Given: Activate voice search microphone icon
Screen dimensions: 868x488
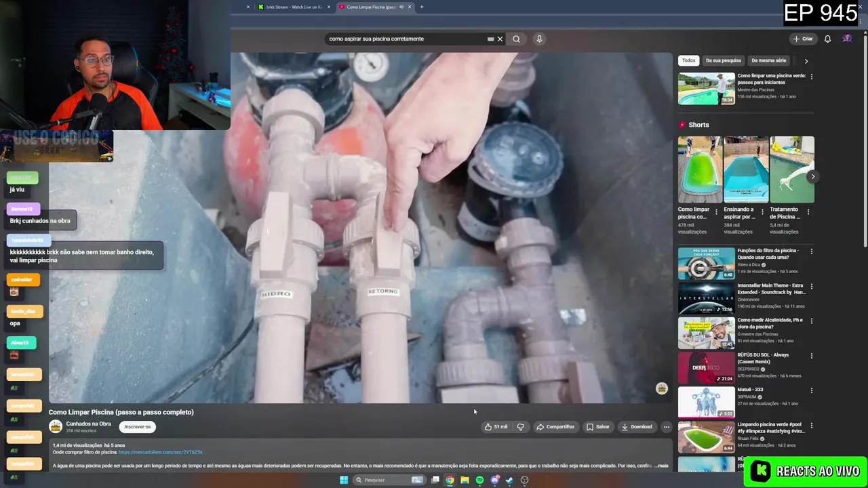Looking at the screenshot, I should pos(539,39).
